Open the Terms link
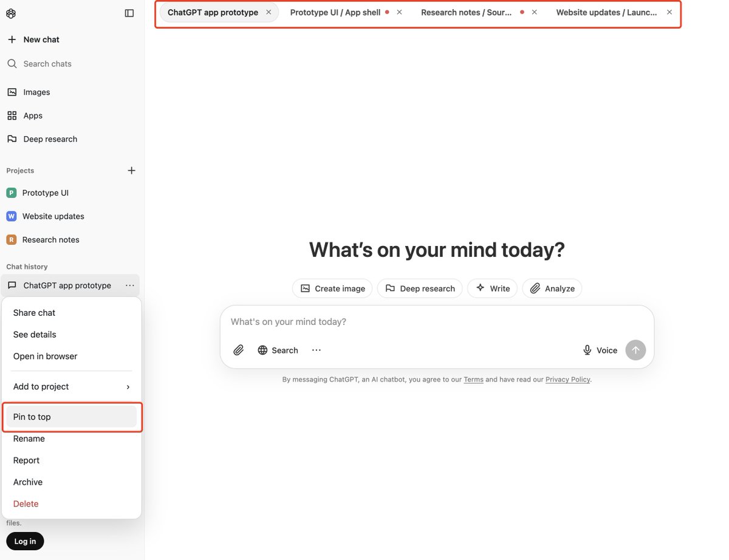Screen dimensions: 729x560 (x=473, y=380)
